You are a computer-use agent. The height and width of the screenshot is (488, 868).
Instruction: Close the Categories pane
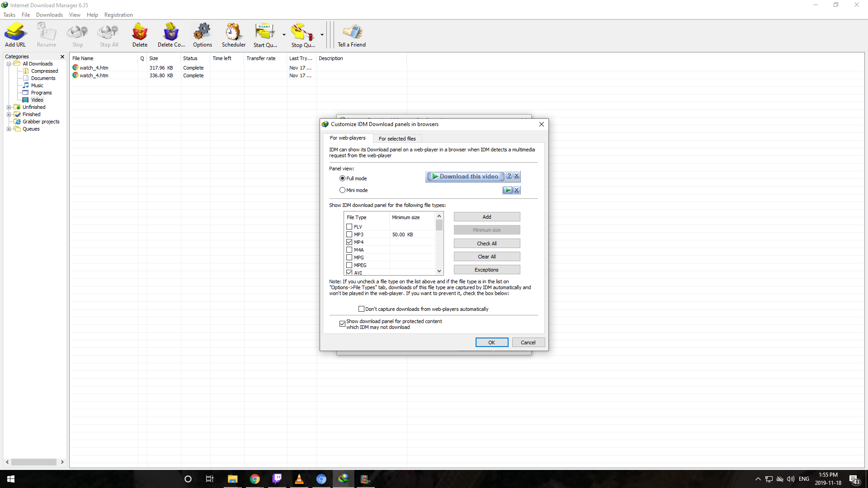tap(62, 56)
